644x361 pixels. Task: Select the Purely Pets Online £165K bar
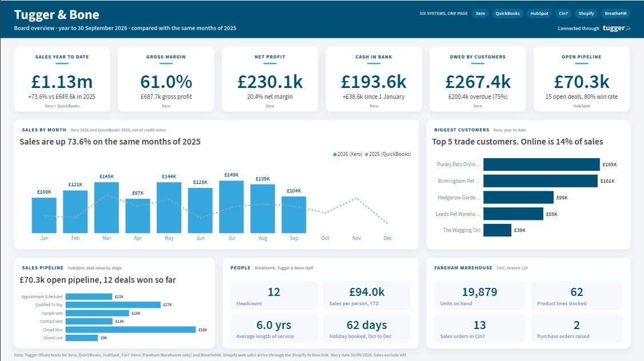(x=541, y=165)
